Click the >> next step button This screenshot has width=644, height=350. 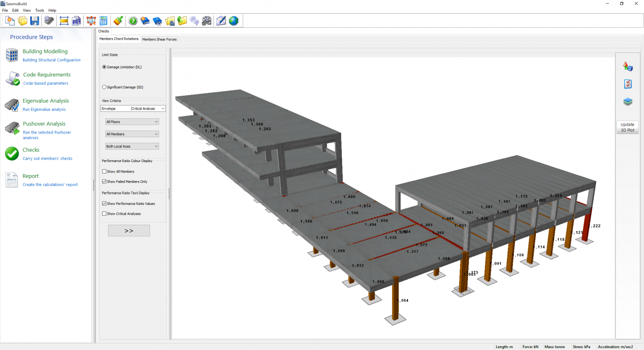click(x=129, y=231)
